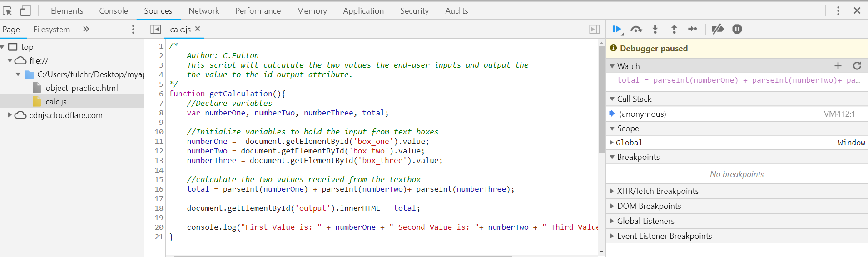Select the calc.js file tab
This screenshot has height=257, width=868.
[x=180, y=30]
